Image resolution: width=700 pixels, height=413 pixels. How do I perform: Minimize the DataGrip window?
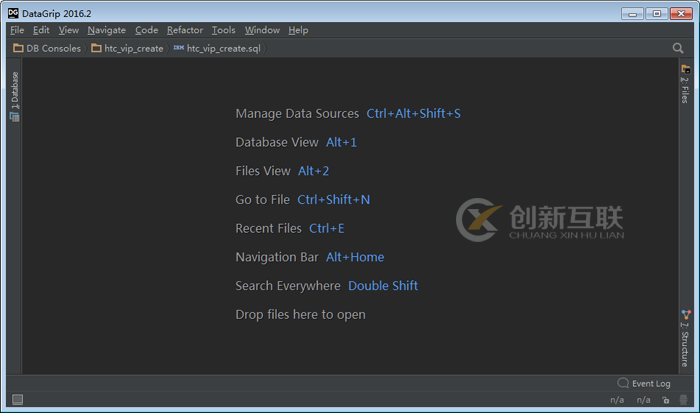point(632,14)
